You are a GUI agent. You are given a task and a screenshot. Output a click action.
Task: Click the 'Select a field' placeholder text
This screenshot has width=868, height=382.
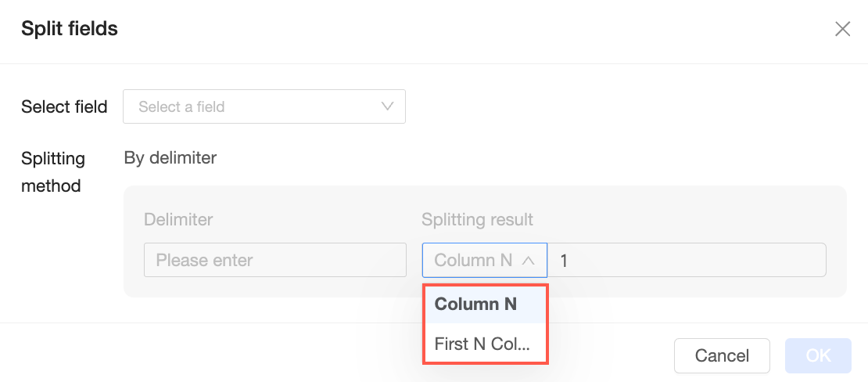[x=181, y=106]
